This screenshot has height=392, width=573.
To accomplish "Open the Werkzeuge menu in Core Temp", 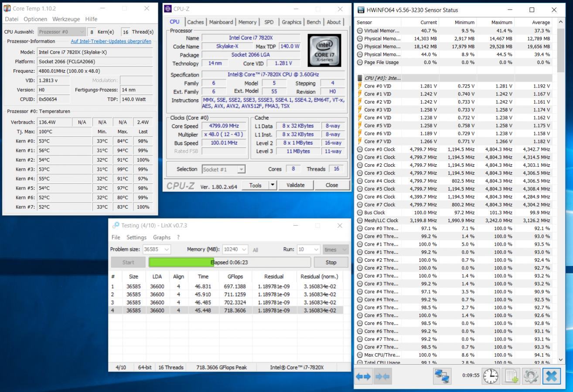I will tap(66, 19).
